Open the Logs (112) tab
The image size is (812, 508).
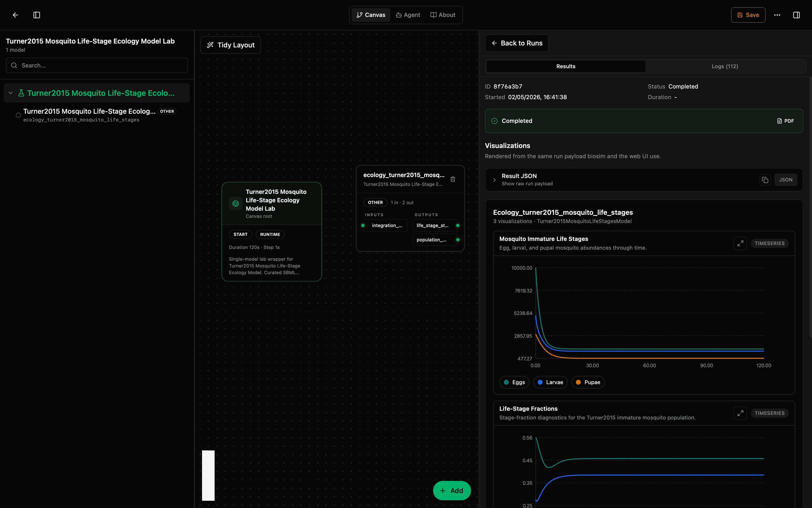pos(725,66)
